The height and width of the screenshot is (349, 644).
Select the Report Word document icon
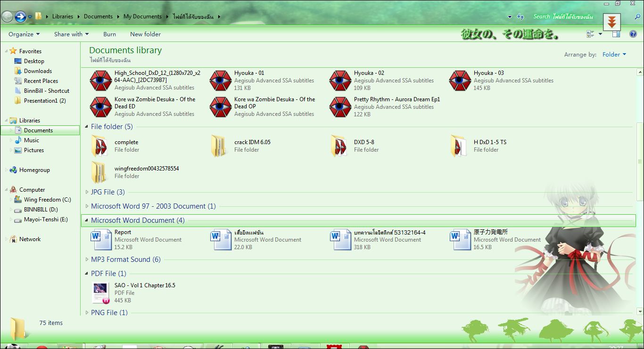(101, 239)
